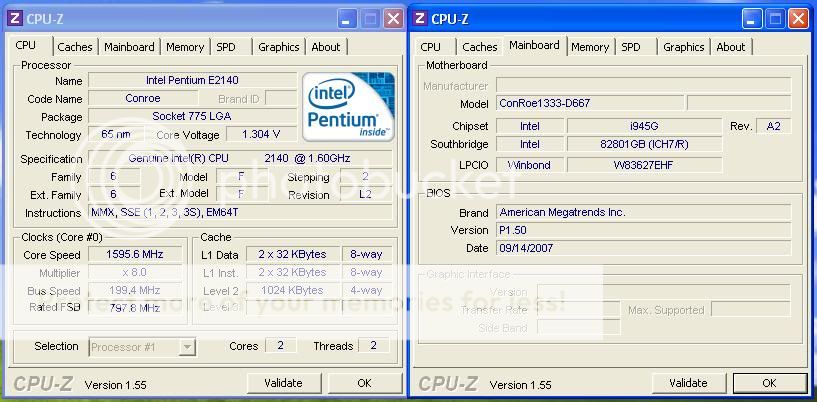
Task: Click the Specification field Genuine Intel(R) CPU
Action: coord(240,158)
